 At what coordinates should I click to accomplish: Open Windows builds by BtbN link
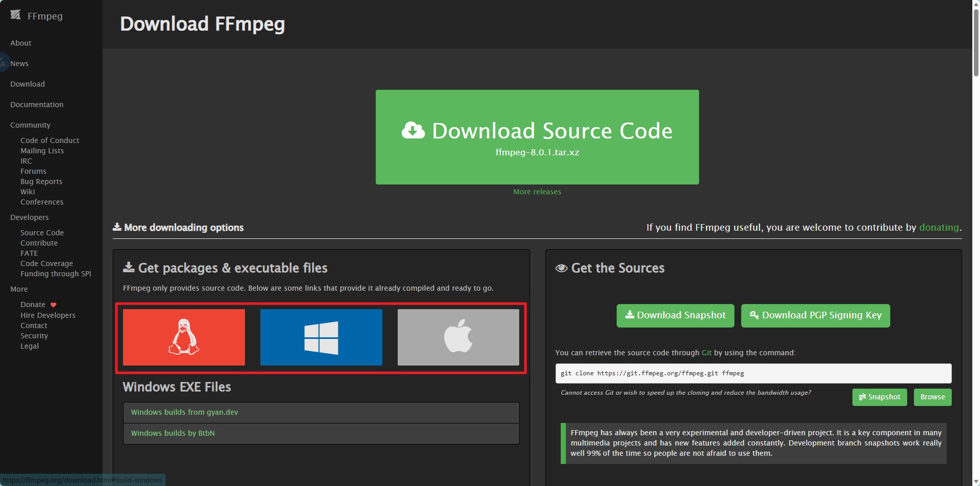pyautogui.click(x=173, y=433)
